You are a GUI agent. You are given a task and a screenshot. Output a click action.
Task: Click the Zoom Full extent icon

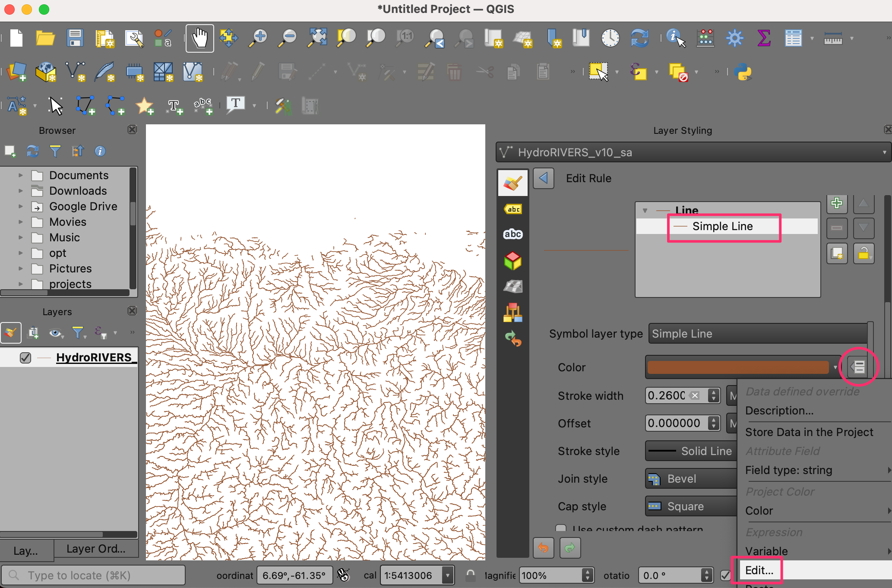pos(317,38)
